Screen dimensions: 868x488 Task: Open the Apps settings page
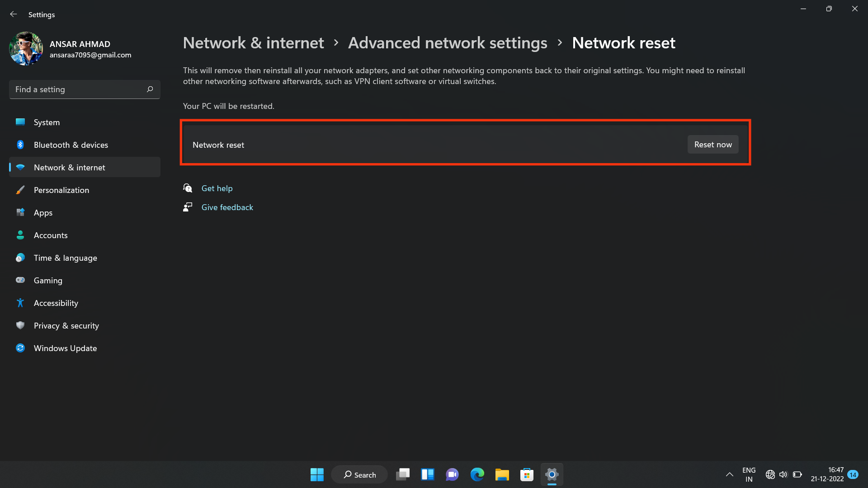point(43,212)
